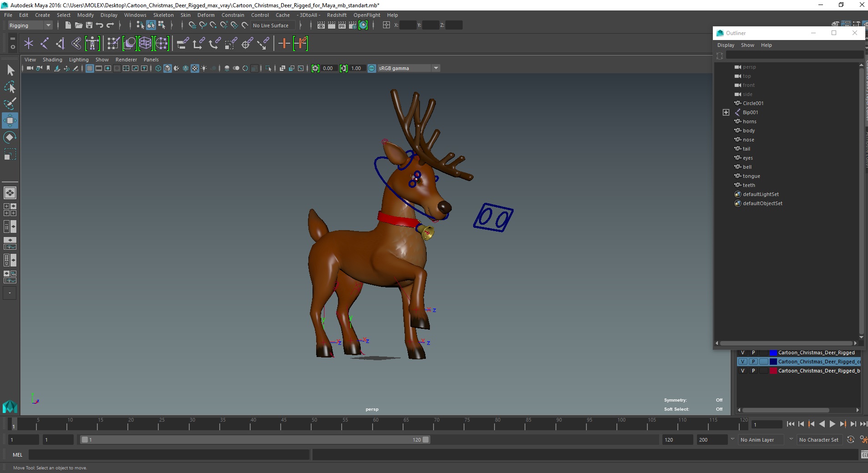Open the Rigging menu set dropdown
Image resolution: width=868 pixels, height=473 pixels.
30,25
